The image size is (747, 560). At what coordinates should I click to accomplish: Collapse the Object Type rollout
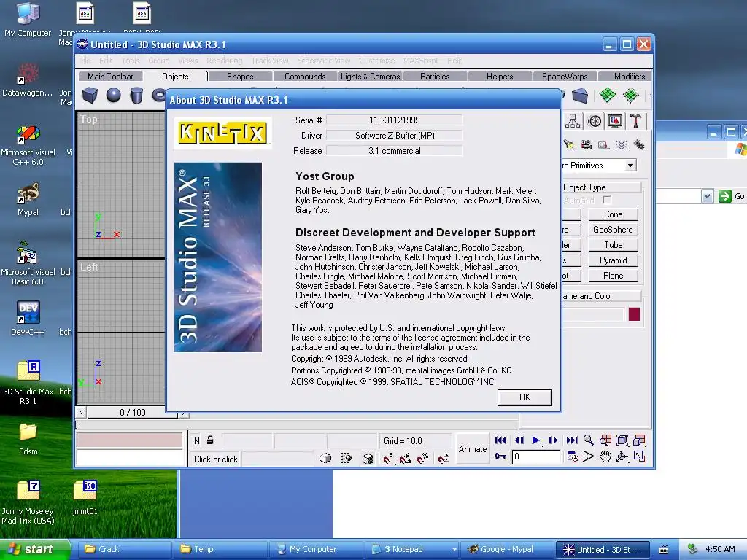pyautogui.click(x=601, y=187)
